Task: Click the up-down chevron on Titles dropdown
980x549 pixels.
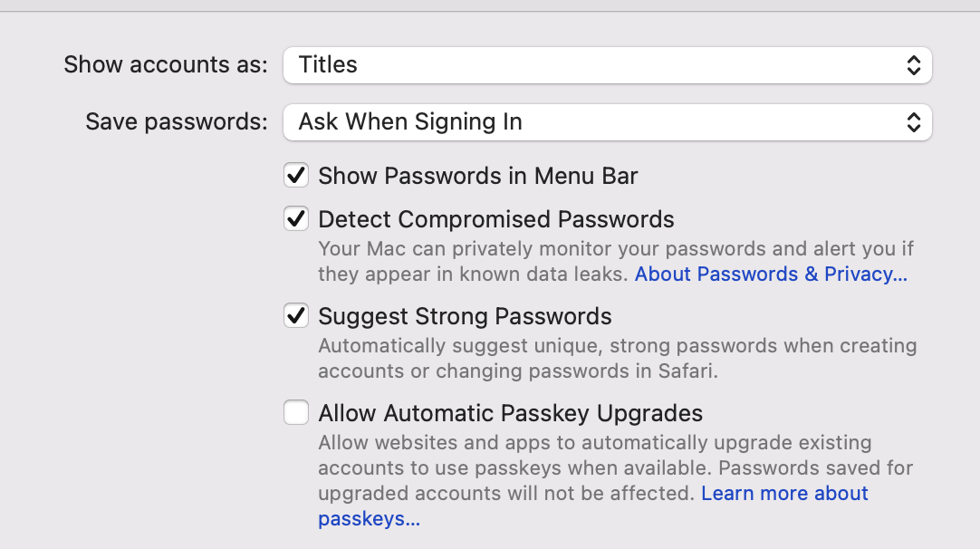Action: coord(915,64)
